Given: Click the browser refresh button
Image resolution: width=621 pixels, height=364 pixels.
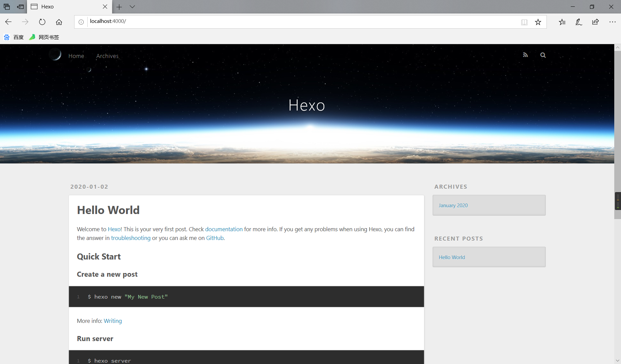Looking at the screenshot, I should coord(42,22).
